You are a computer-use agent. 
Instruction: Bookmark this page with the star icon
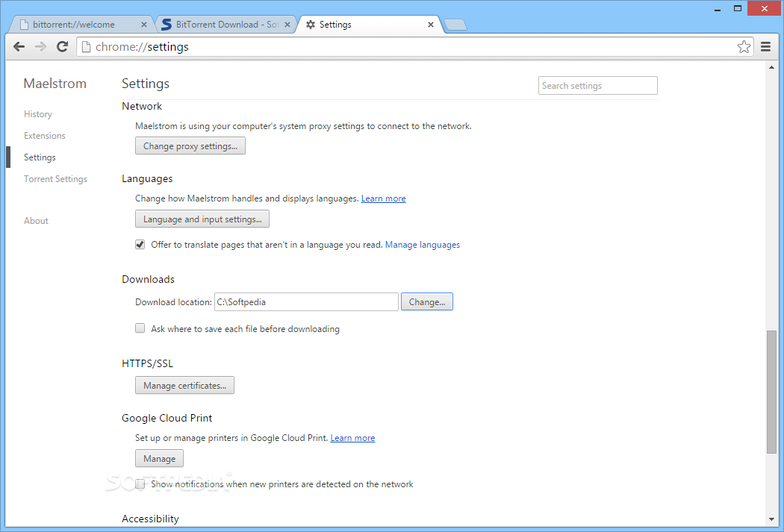[744, 46]
